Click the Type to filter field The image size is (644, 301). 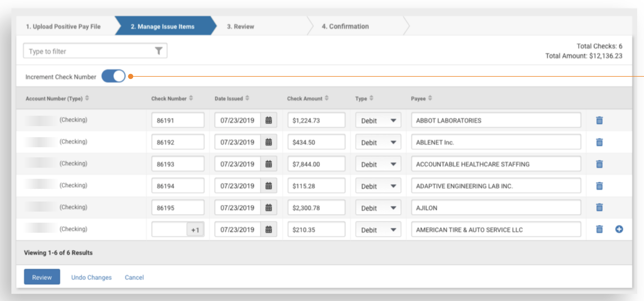(x=88, y=51)
